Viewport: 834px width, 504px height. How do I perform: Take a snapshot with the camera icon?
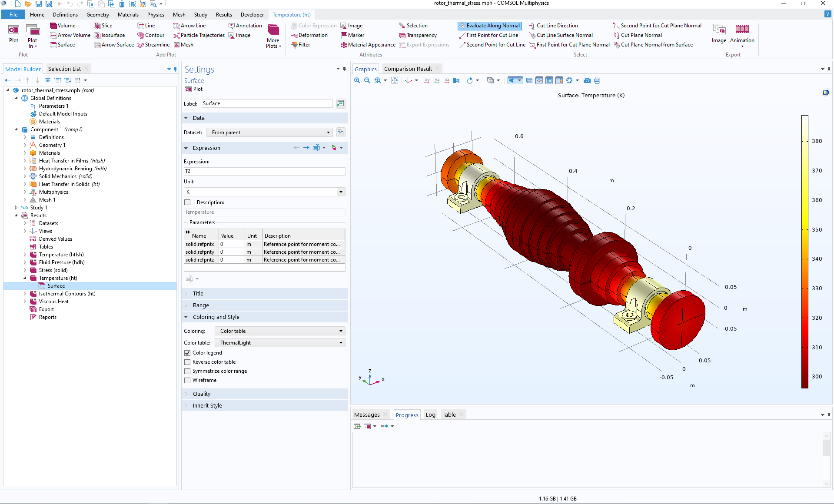point(587,80)
